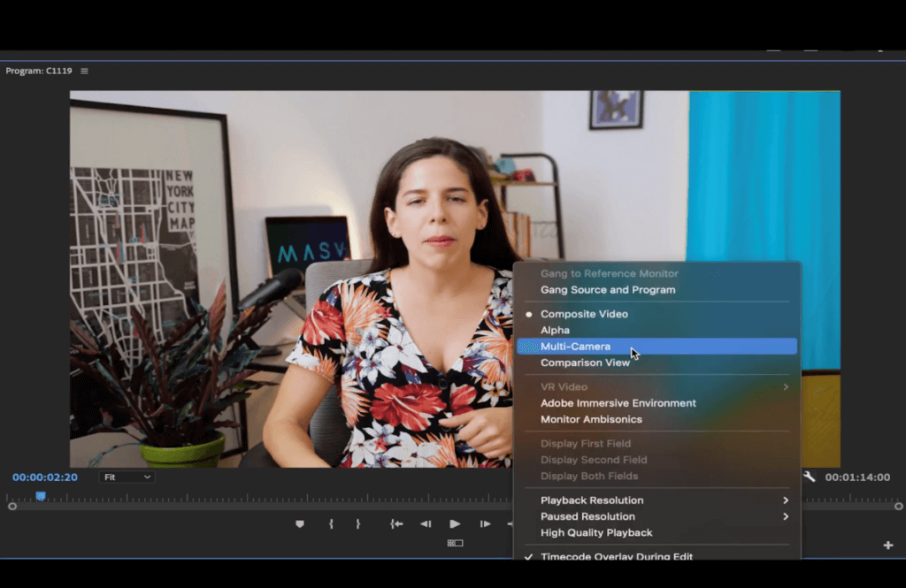Screen dimensions: 906x588
Task: Click the playhead marker on the mini timeline
Action: (41, 496)
